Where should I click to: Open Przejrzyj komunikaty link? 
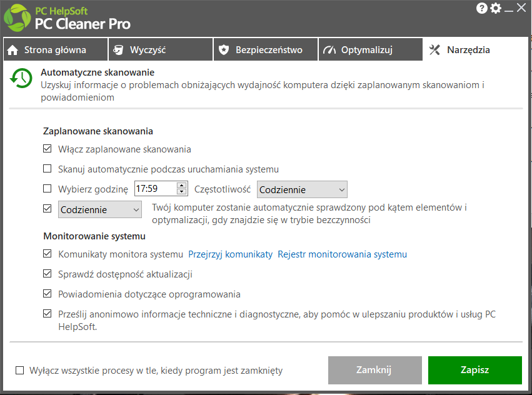click(231, 254)
